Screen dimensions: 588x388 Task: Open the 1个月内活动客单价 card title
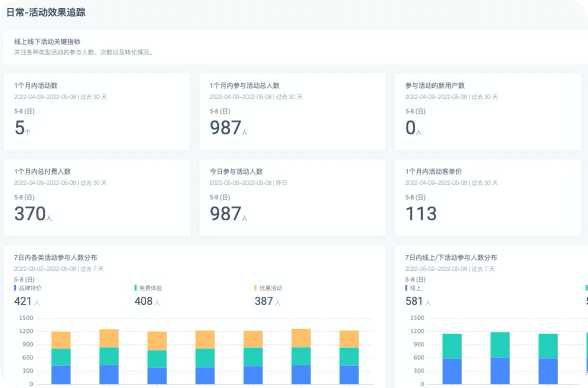[434, 171]
